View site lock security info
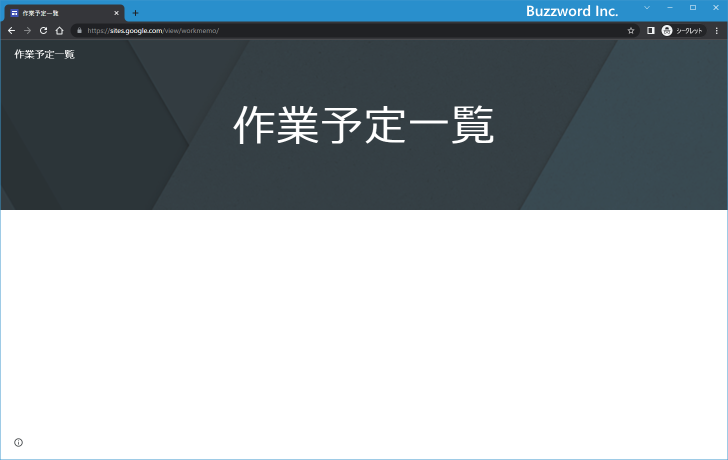Screen dimensions: 728x460 coord(79,31)
